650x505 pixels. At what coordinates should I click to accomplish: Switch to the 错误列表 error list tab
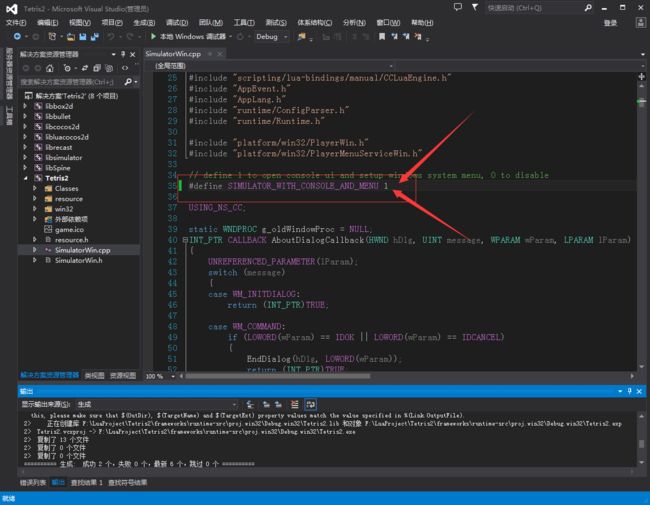(x=33, y=483)
